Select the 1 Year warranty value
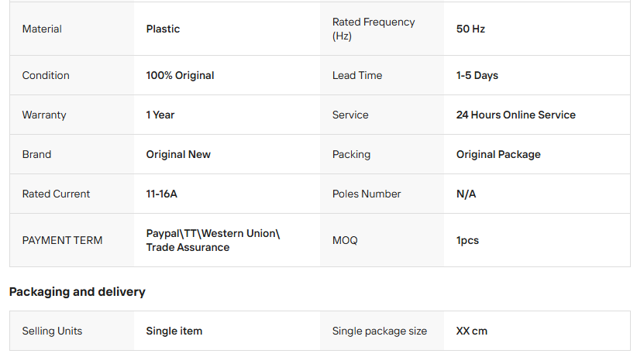Image resolution: width=637 pixels, height=364 pixels. coord(160,115)
